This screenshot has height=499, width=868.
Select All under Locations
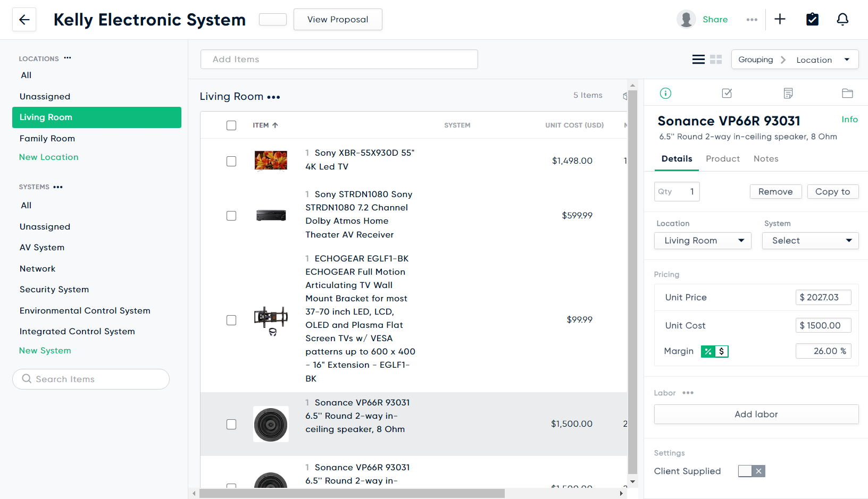pos(26,75)
